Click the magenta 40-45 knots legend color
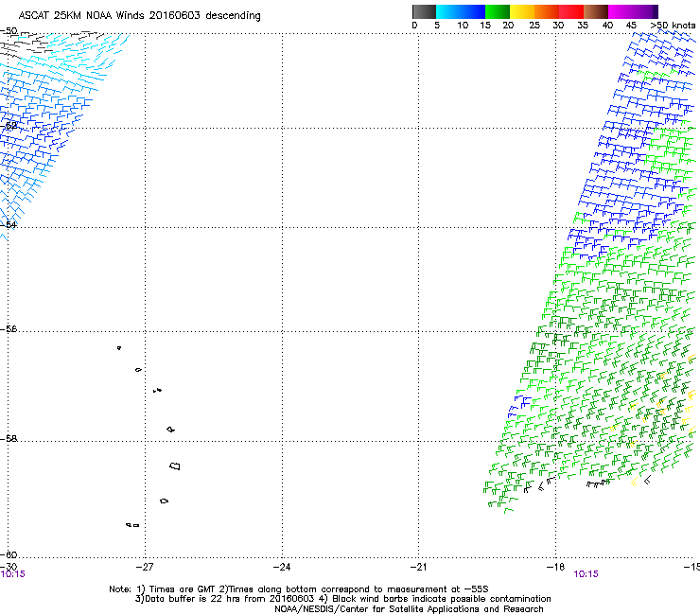Viewport: 700px width, 615px height. click(x=621, y=11)
